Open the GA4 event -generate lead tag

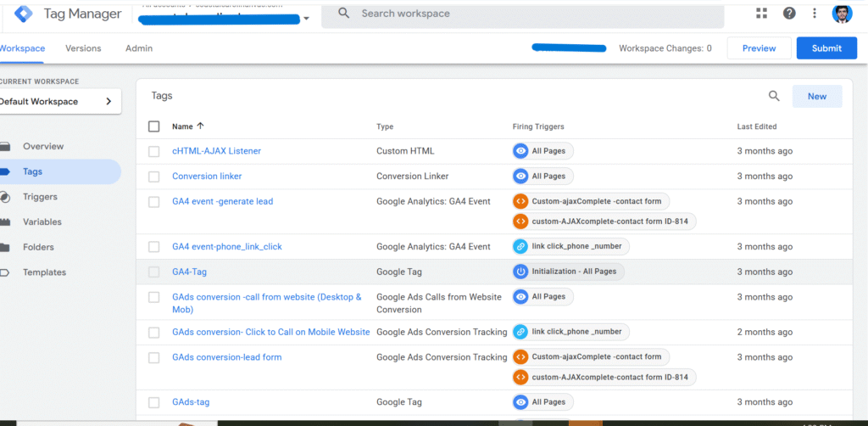pyautogui.click(x=223, y=202)
